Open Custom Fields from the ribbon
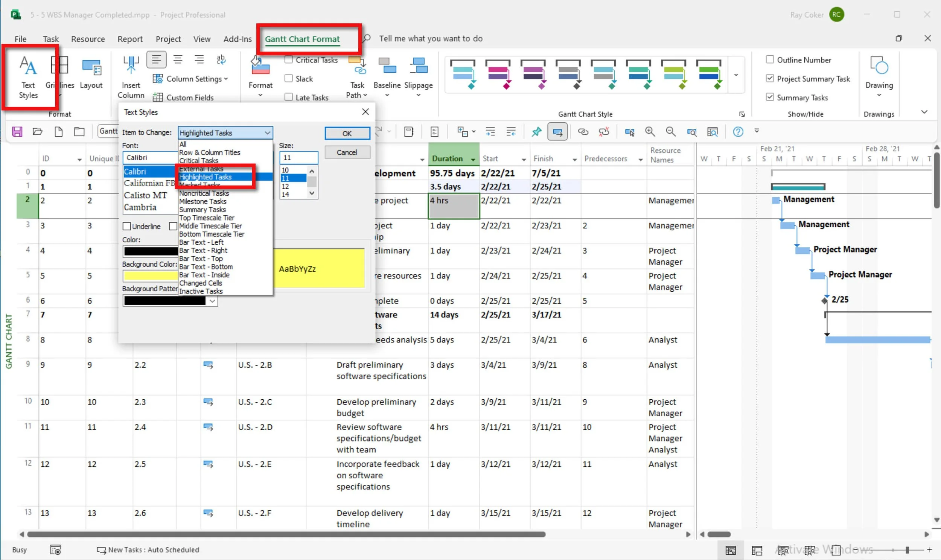 183,97
